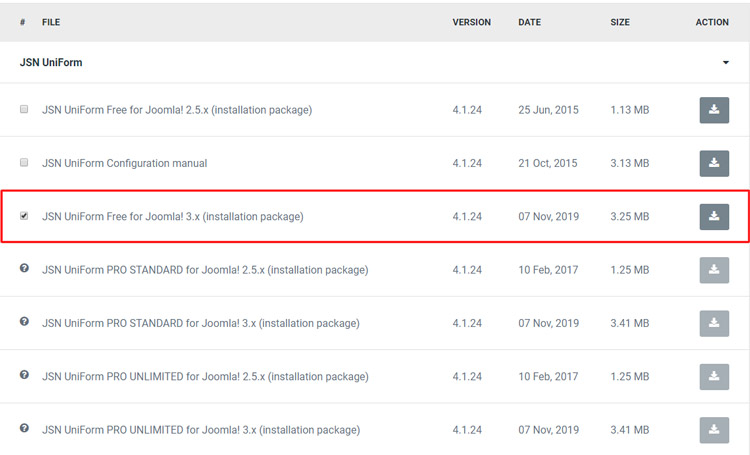
Task: Download JSN UniForm Free for Joomla! 2.5.x
Action: 714,110
